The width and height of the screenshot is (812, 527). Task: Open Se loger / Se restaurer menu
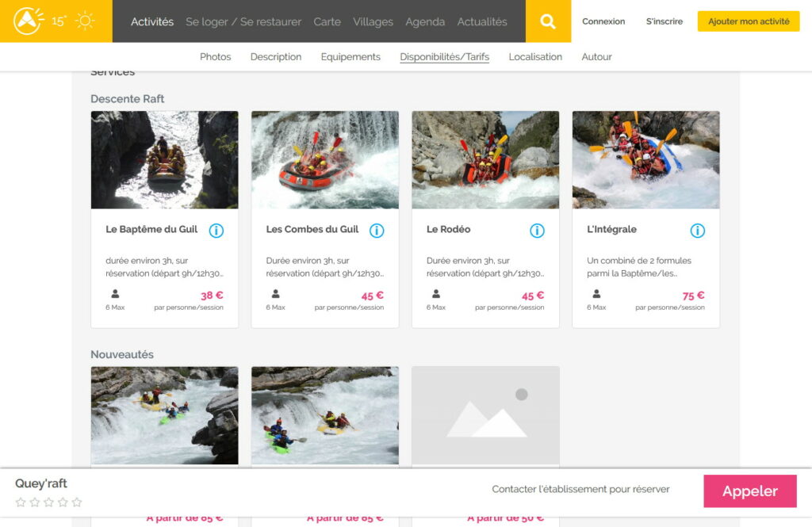[243, 21]
